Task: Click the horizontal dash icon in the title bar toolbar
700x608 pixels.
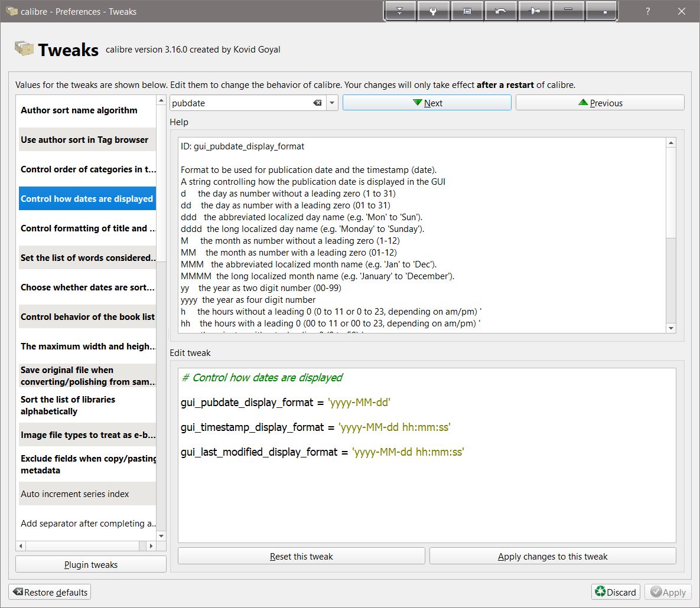Action: coord(568,11)
